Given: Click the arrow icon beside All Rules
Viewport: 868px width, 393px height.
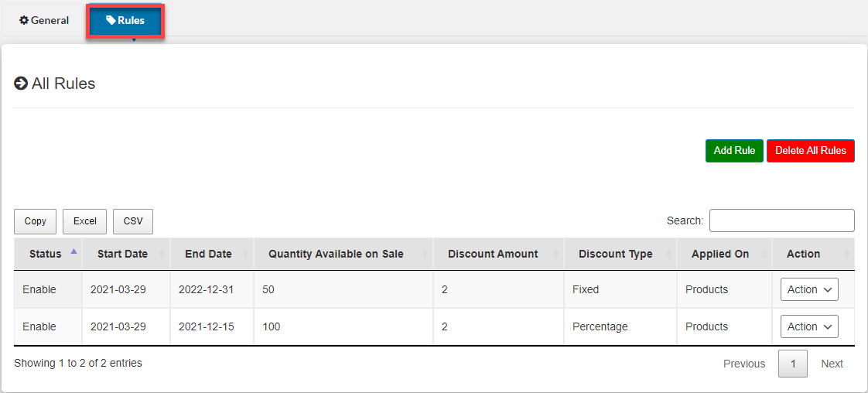Looking at the screenshot, I should pos(21,84).
